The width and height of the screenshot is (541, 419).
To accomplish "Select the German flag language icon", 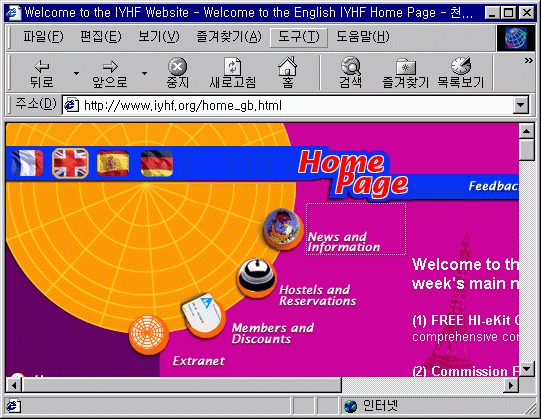I will 157,163.
